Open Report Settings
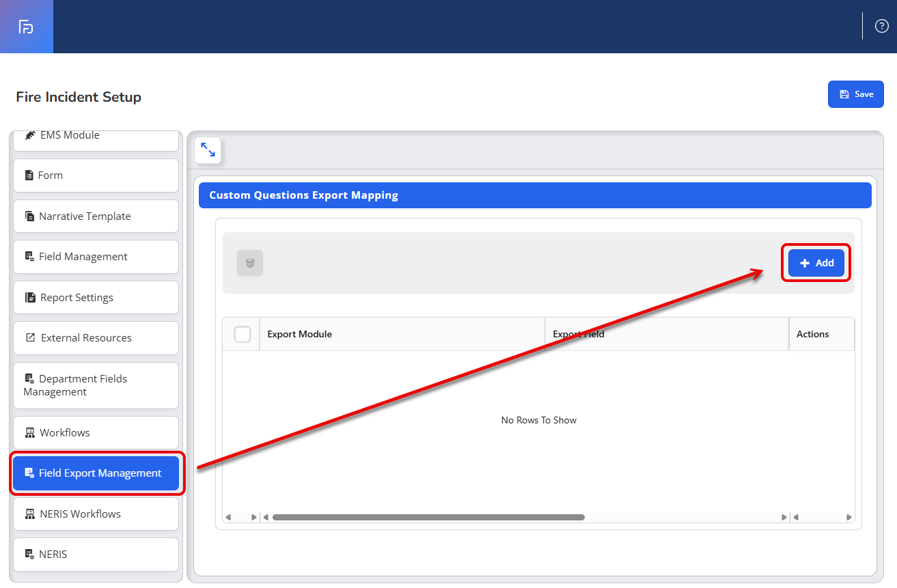This screenshot has width=897, height=588. pyautogui.click(x=96, y=298)
